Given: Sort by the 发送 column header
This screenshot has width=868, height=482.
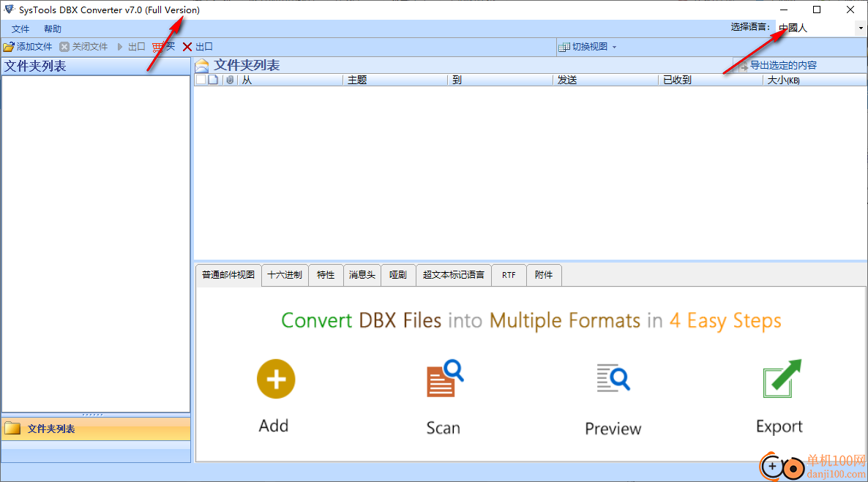Looking at the screenshot, I should point(605,80).
